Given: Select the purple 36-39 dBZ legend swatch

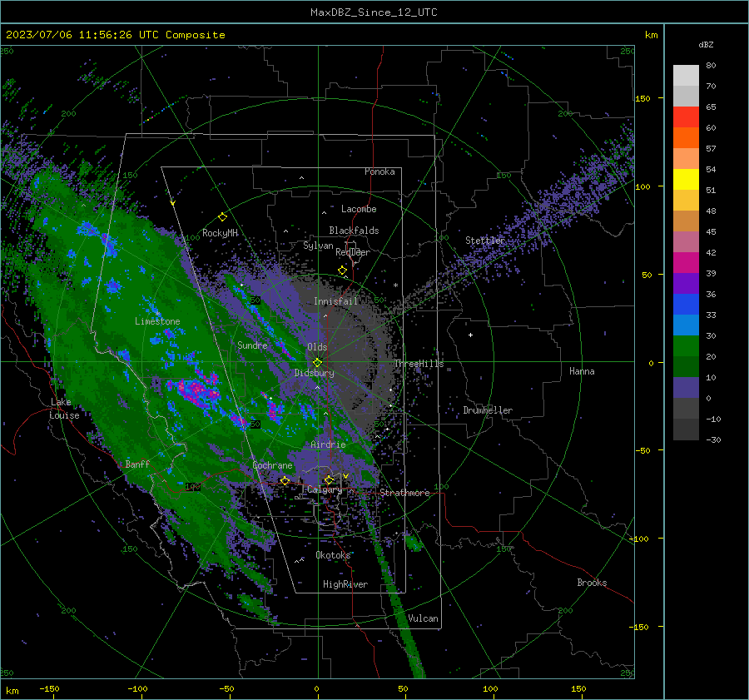Looking at the screenshot, I should click(x=686, y=284).
